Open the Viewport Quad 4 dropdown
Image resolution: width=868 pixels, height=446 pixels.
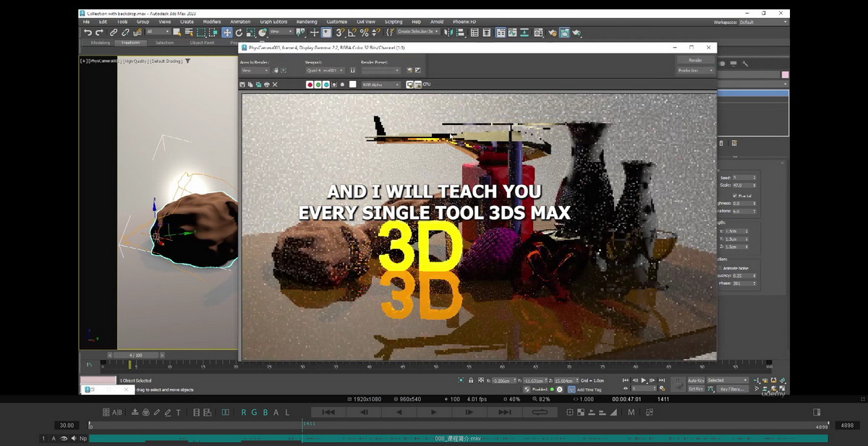click(324, 70)
